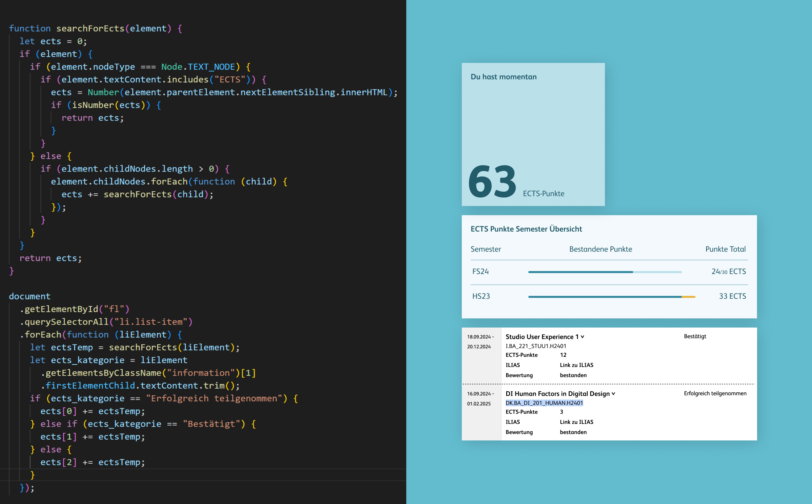Click 'ects[2] += ectsTemp;' line
This screenshot has width=812, height=504.
click(93, 462)
